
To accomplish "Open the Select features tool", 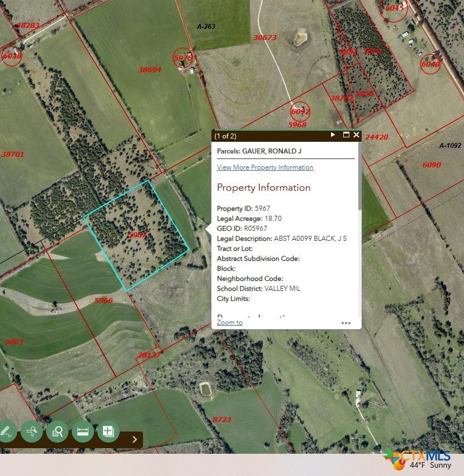I will coord(32,431).
